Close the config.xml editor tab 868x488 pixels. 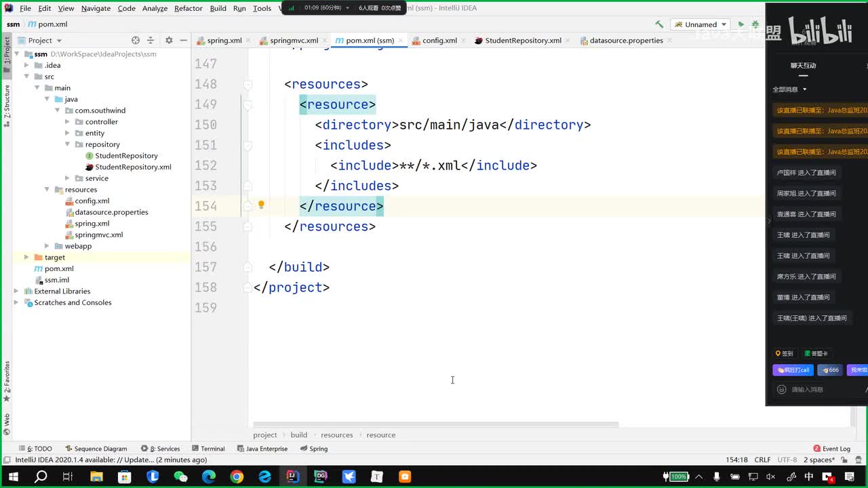point(463,41)
